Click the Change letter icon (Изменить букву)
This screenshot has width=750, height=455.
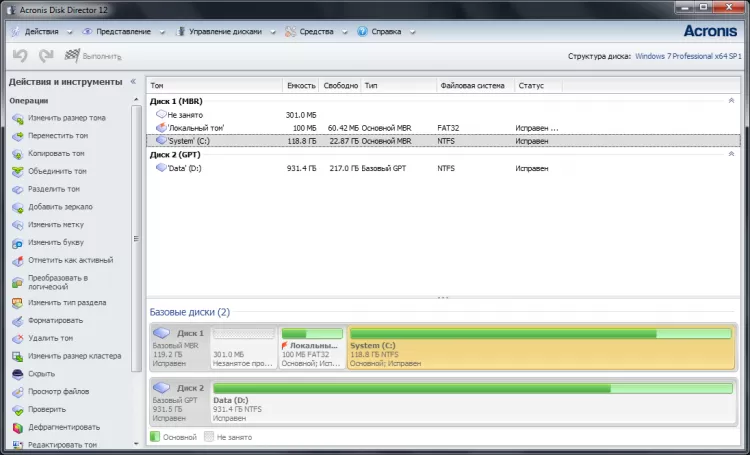click(x=18, y=243)
